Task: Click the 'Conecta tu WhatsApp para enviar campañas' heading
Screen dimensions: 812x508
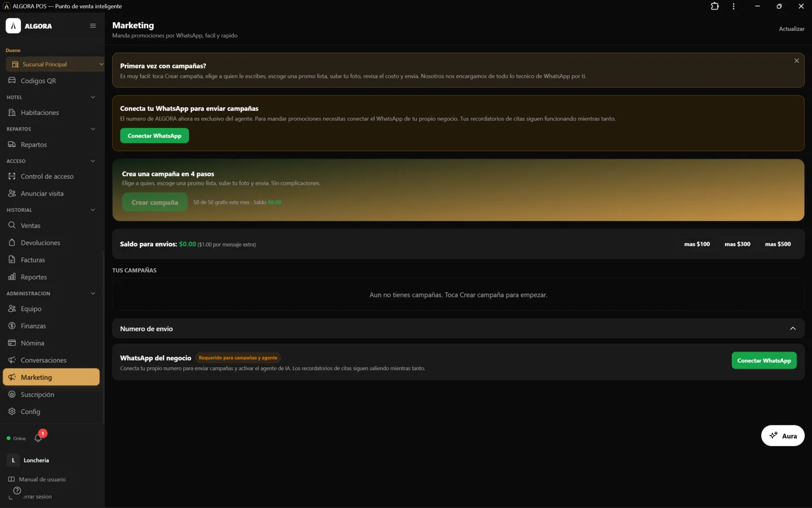Action: [x=189, y=108]
